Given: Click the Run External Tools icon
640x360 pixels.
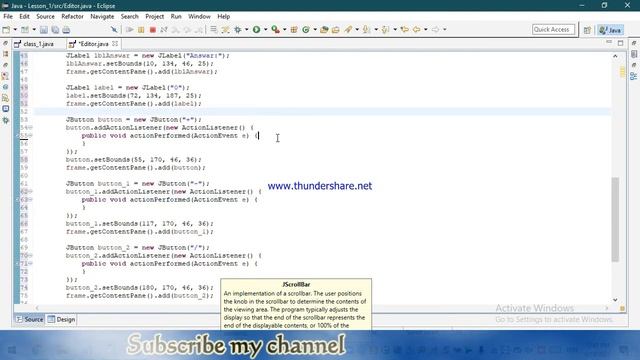Looking at the screenshot, I should tap(276, 30).
